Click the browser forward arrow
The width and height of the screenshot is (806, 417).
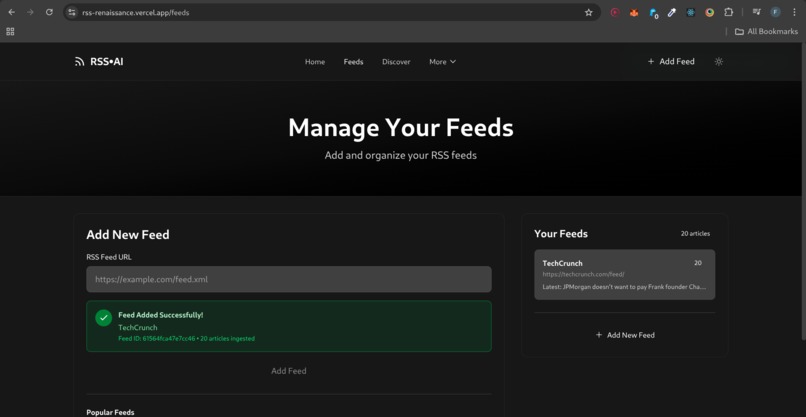coord(30,12)
